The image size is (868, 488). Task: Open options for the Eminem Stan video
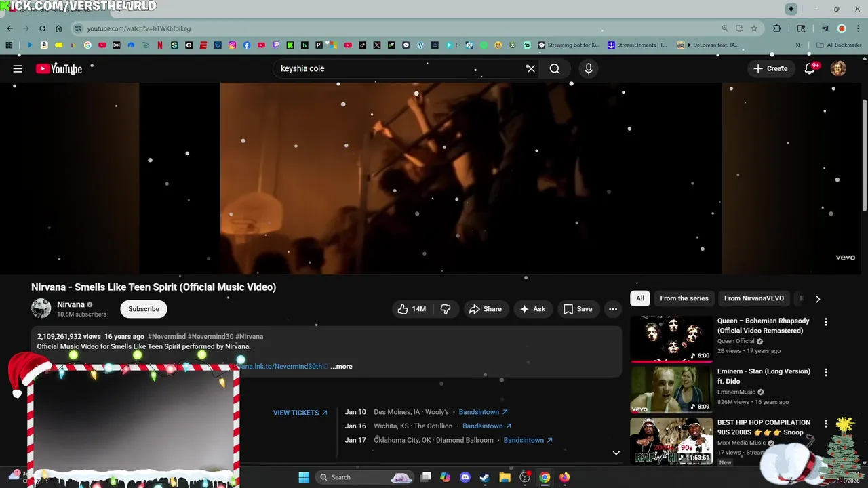(x=826, y=373)
